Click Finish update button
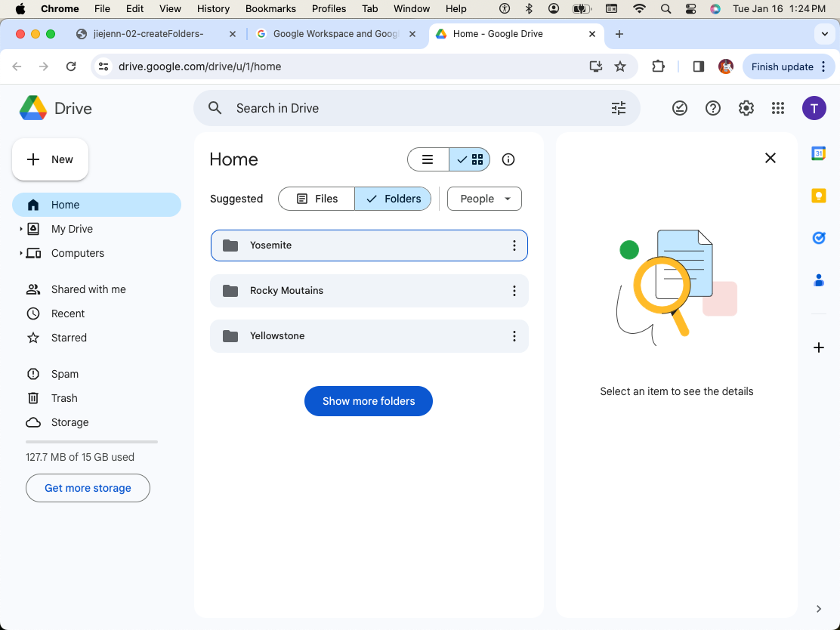840x630 pixels. coord(789,66)
